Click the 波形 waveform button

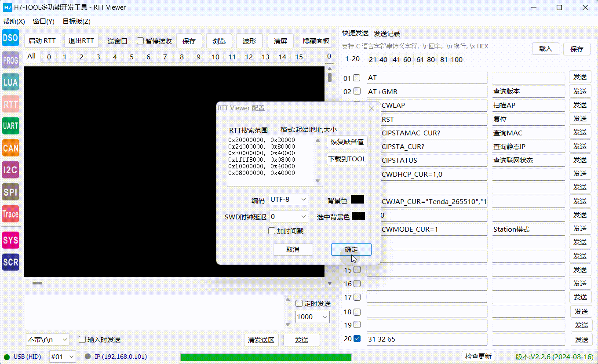(249, 41)
